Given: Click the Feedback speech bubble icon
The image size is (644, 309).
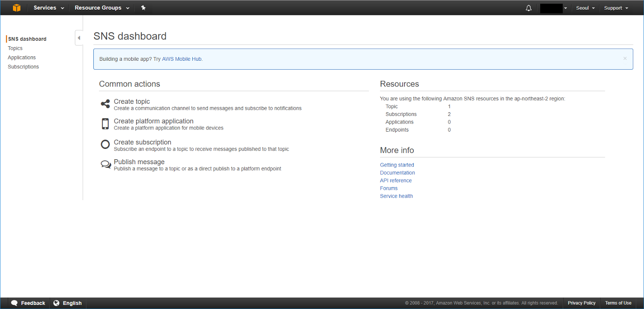Looking at the screenshot, I should (x=14, y=303).
